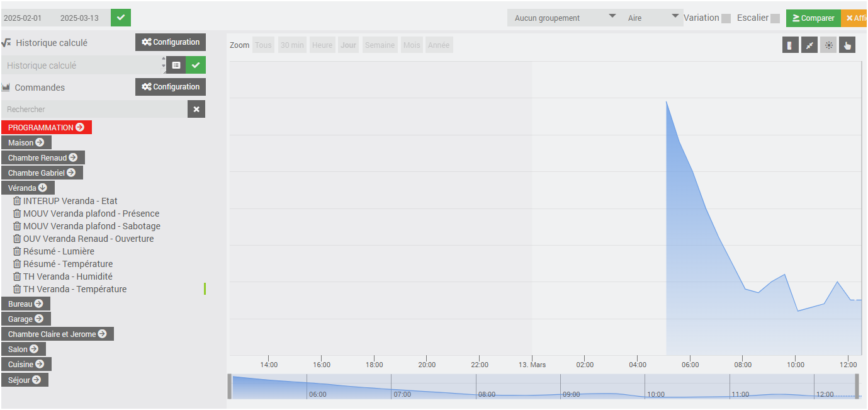Focus the Rechercher search field

(x=94, y=109)
